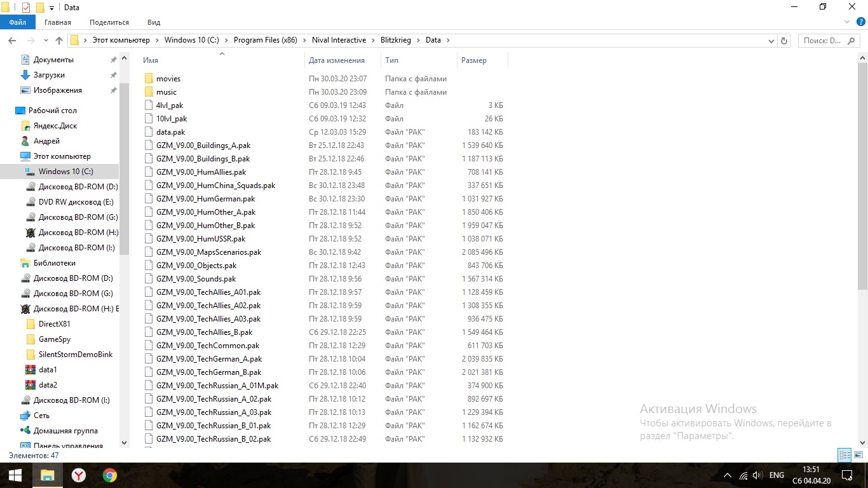Select the 4lvl_pak file icon
Viewport: 868px width, 488px height.
149,105
